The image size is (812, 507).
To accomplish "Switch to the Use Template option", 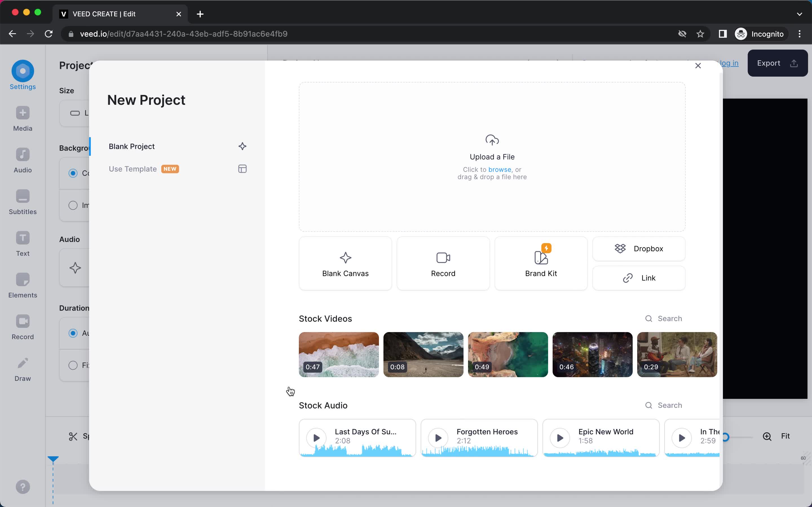I will [x=133, y=169].
